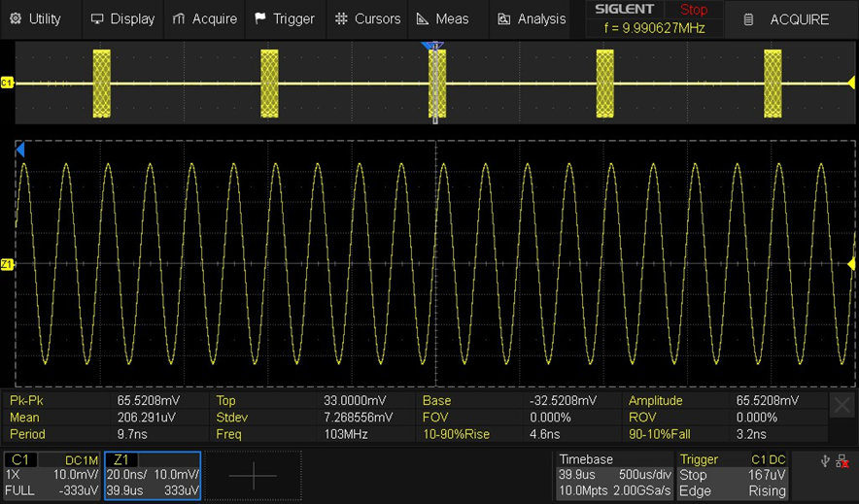Open the Timebase settings box

pyautogui.click(x=612, y=475)
